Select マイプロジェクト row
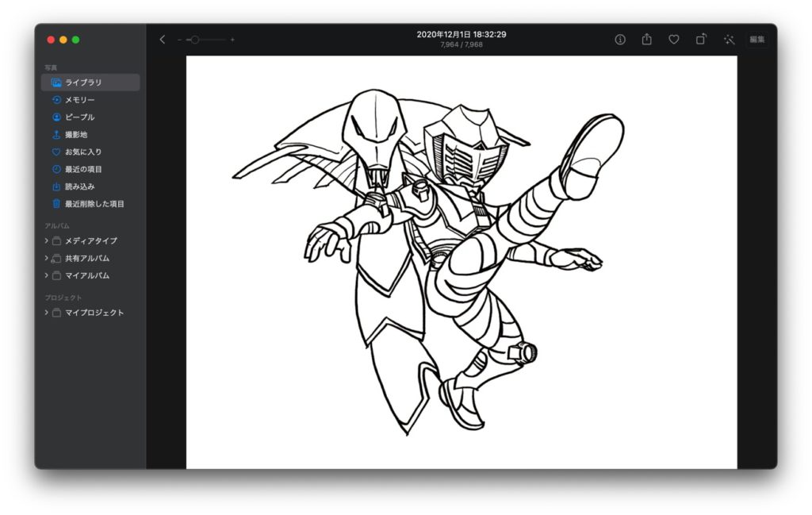The image size is (812, 515). click(x=90, y=313)
